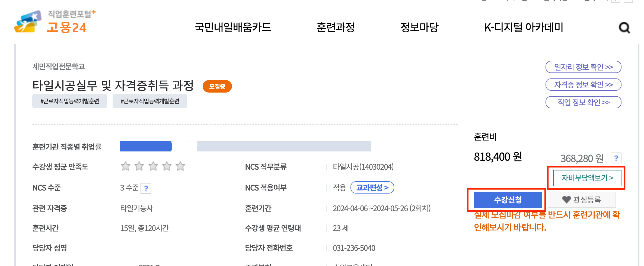
Task: Open 정보마당 menu
Action: pos(419,27)
